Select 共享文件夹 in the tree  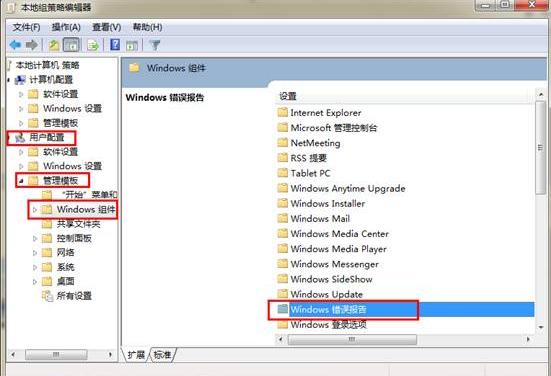pos(79,224)
